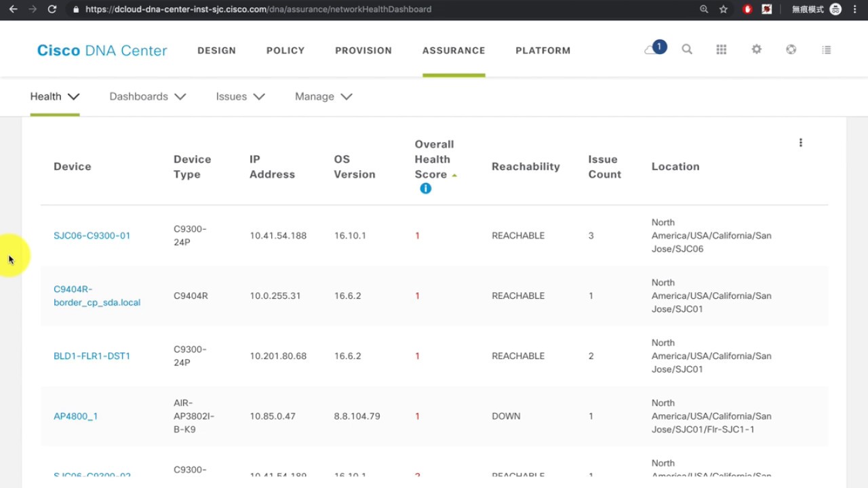The height and width of the screenshot is (488, 868).
Task: Open the Chrome three-dot menu
Action: pos(855,9)
